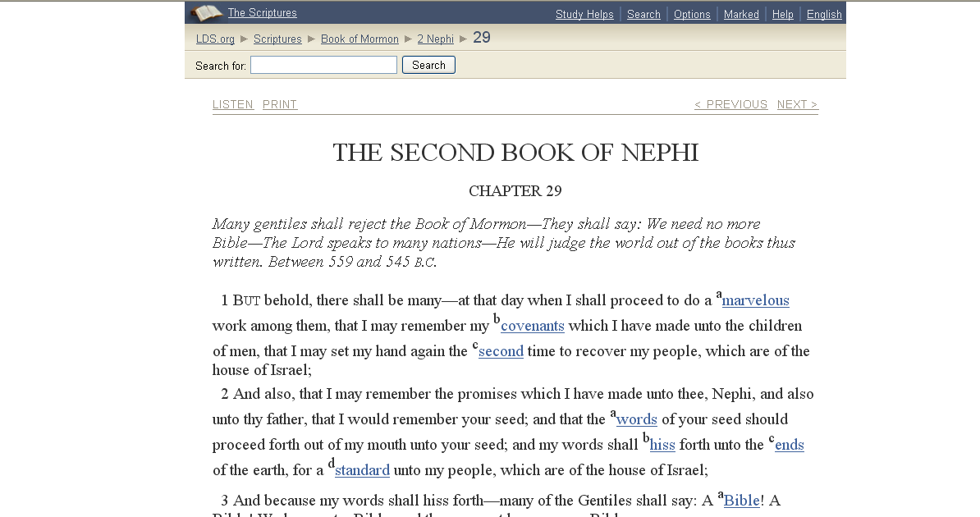Navigate to LDS.org via the breadcrumb

pyautogui.click(x=214, y=39)
